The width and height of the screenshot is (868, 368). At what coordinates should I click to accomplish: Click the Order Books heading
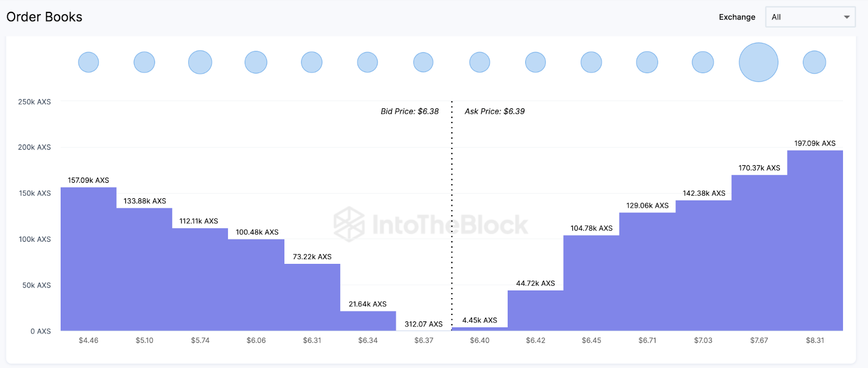pyautogui.click(x=44, y=17)
